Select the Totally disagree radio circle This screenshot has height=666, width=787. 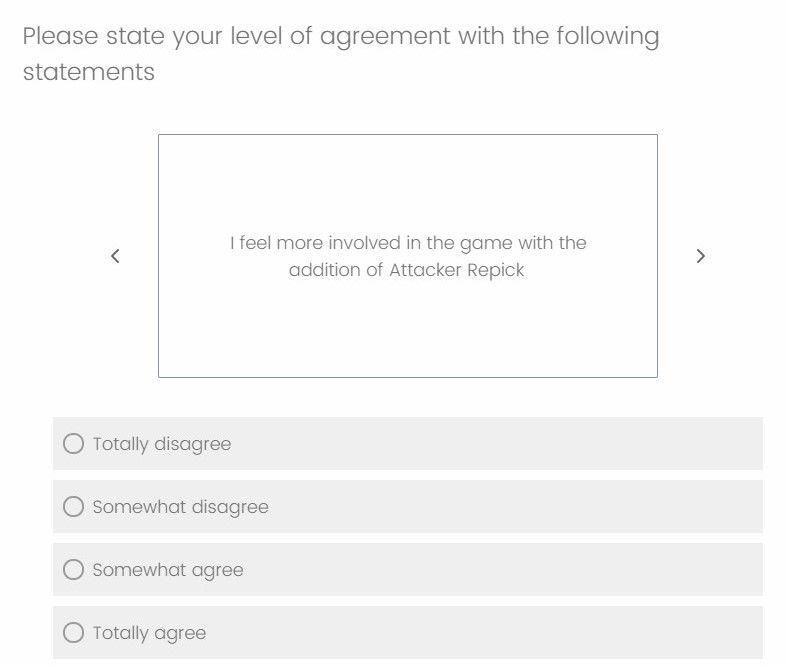(x=73, y=444)
